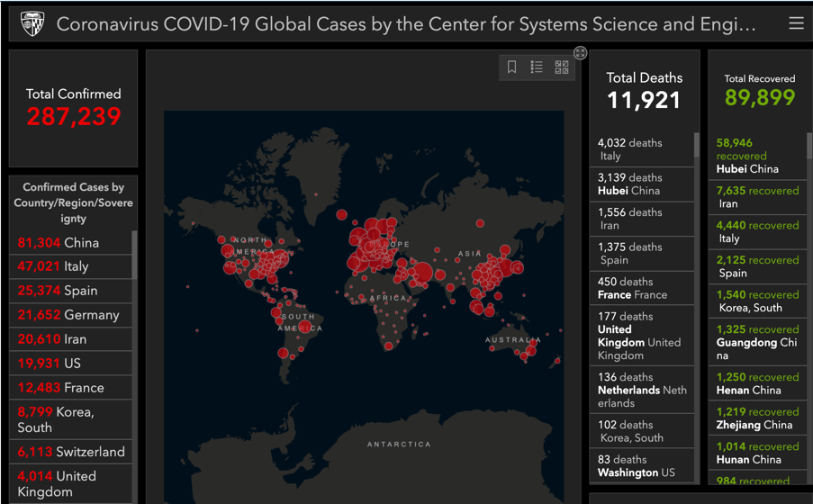This screenshot has width=813, height=504.
Task: Click the Confirmed Cases by Country heading
Action: coord(73,202)
